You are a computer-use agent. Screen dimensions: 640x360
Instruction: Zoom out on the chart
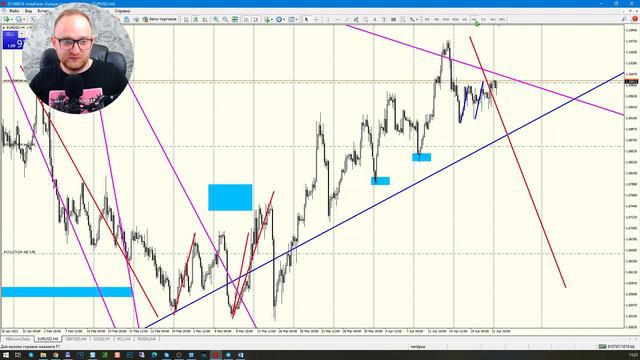click(225, 19)
